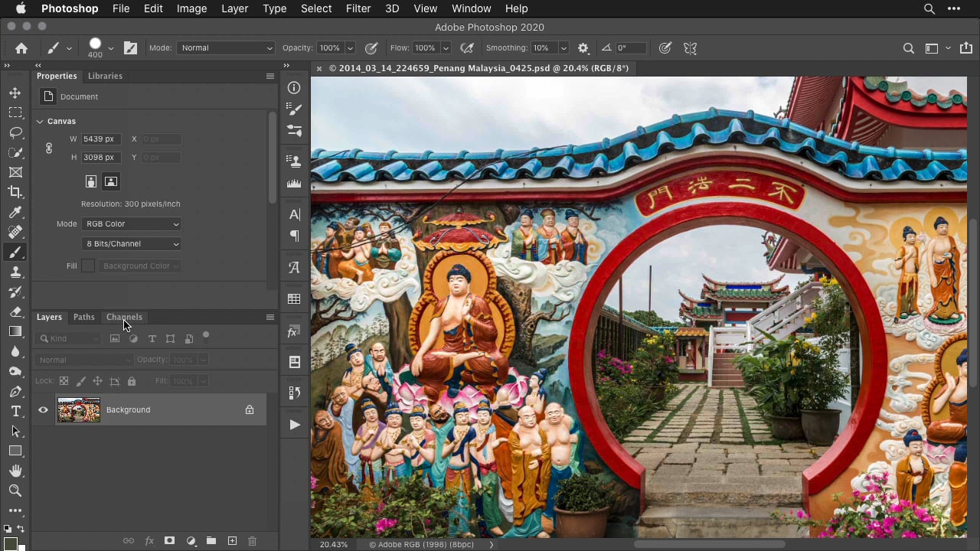Set canvas to landscape orientation
The width and height of the screenshot is (980, 551).
tap(111, 181)
